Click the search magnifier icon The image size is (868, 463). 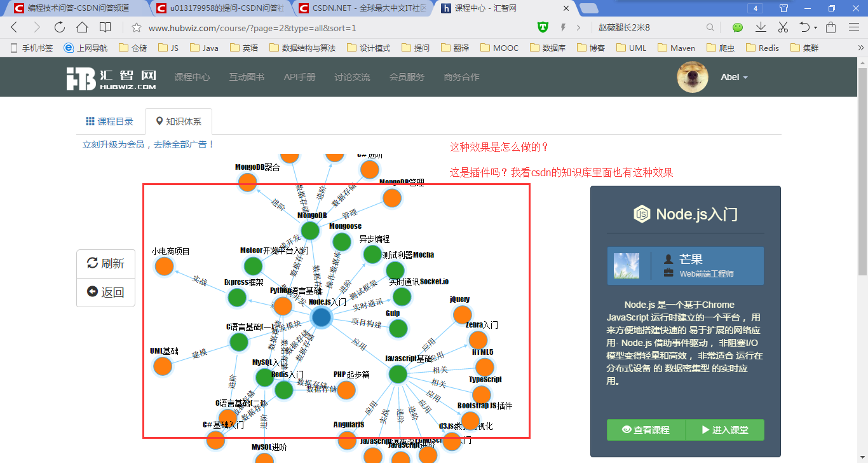pyautogui.click(x=710, y=27)
